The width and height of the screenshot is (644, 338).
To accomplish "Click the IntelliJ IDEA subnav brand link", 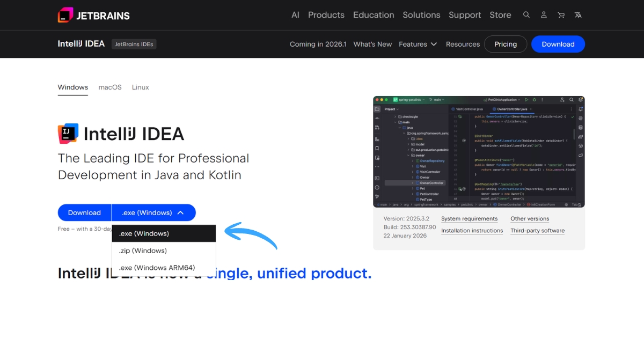I will (81, 43).
